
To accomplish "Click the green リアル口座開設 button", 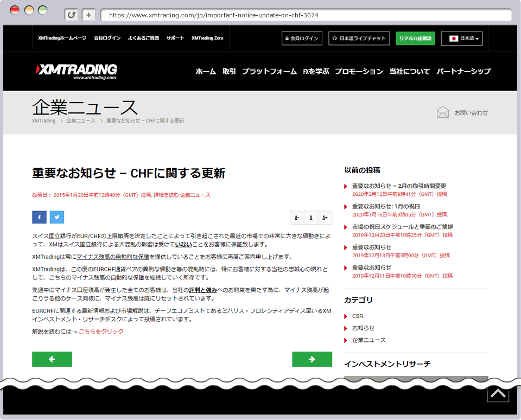I will (x=415, y=39).
